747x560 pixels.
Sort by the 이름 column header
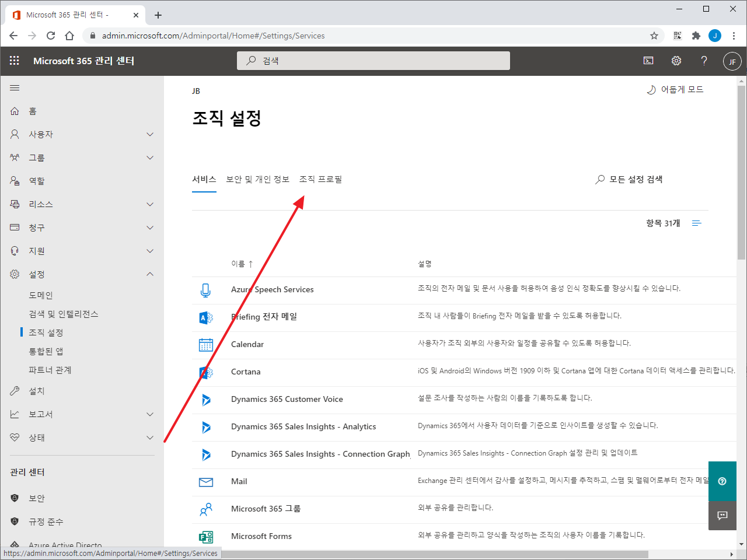pos(242,264)
